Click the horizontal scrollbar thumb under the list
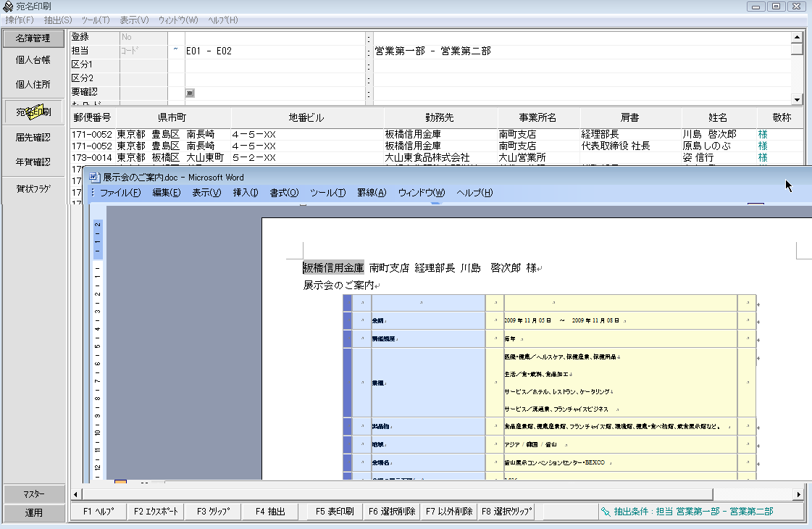 tap(398, 494)
